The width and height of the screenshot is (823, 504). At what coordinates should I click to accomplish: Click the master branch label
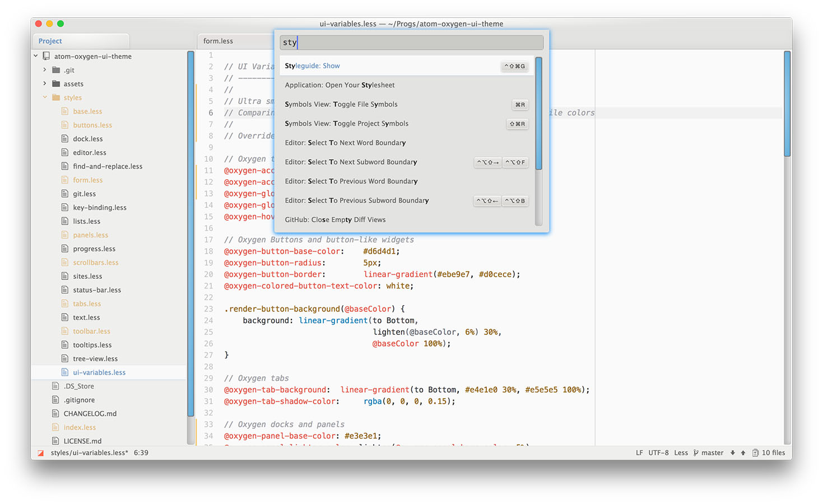tap(712, 453)
